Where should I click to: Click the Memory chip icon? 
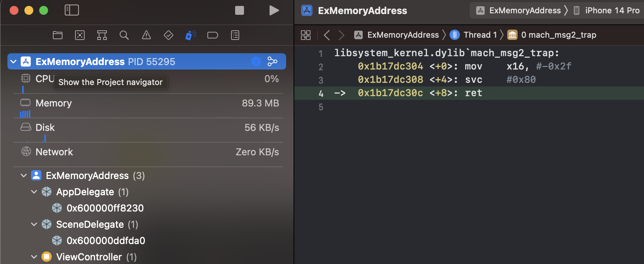tap(26, 102)
